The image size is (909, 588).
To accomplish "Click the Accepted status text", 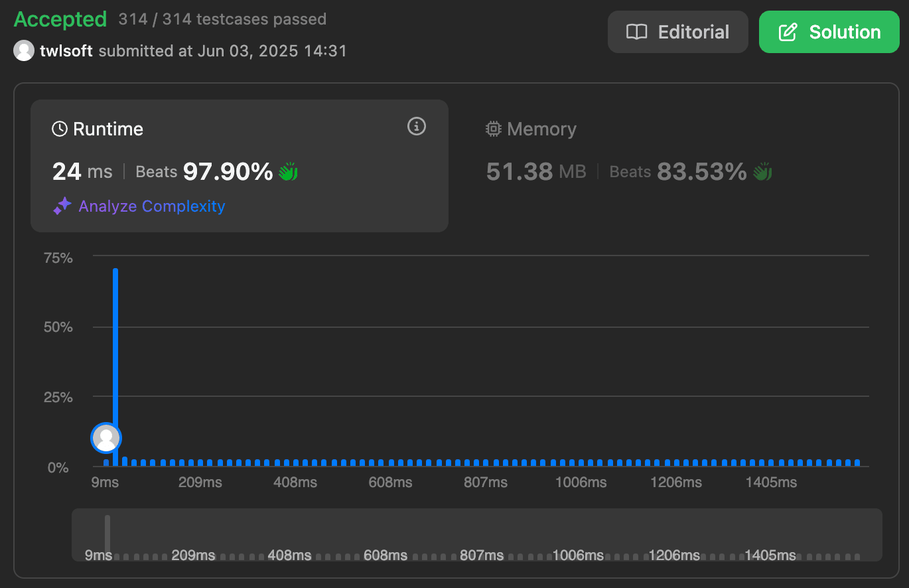I will pyautogui.click(x=60, y=19).
